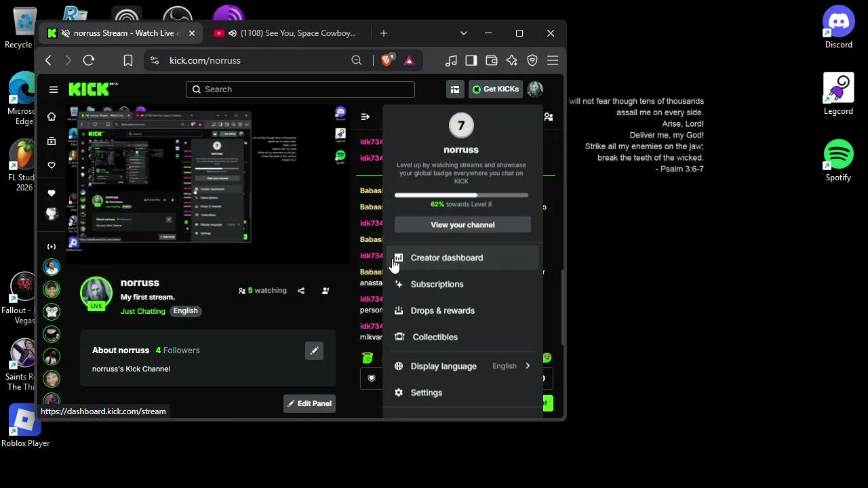Open the Brave main menu
Image resolution: width=868 pixels, height=488 pixels.
tap(553, 60)
